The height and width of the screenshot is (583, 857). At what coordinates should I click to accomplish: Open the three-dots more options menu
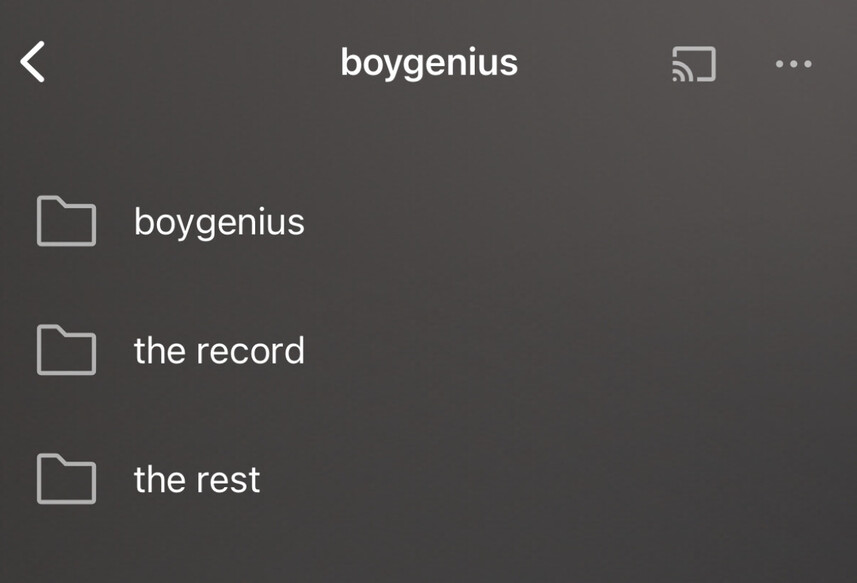coord(793,64)
